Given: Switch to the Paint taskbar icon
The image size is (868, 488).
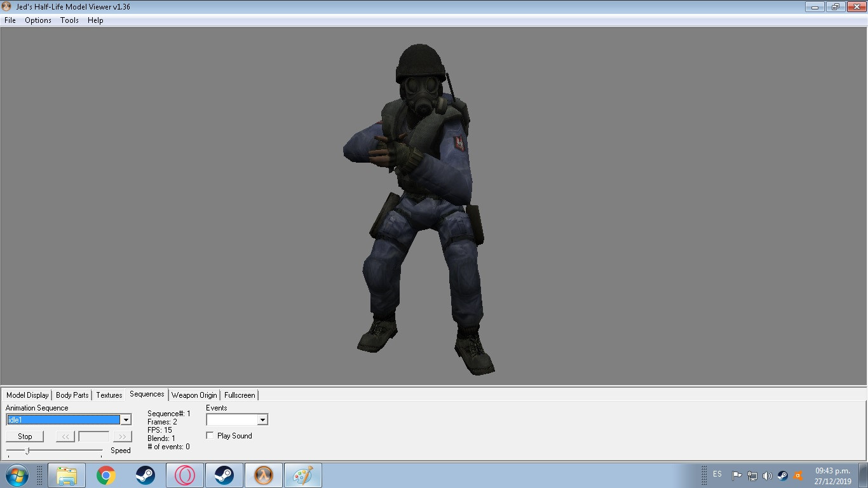Looking at the screenshot, I should [x=303, y=475].
